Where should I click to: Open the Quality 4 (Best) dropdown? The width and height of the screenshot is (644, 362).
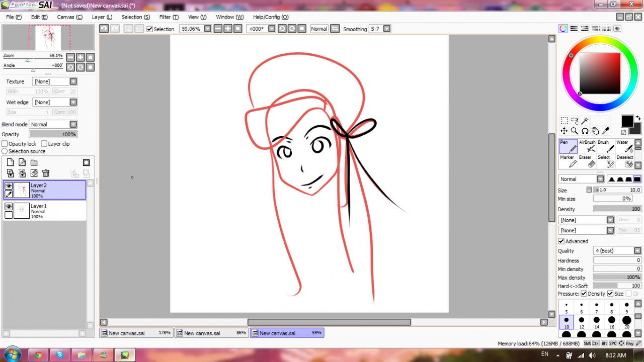point(637,251)
